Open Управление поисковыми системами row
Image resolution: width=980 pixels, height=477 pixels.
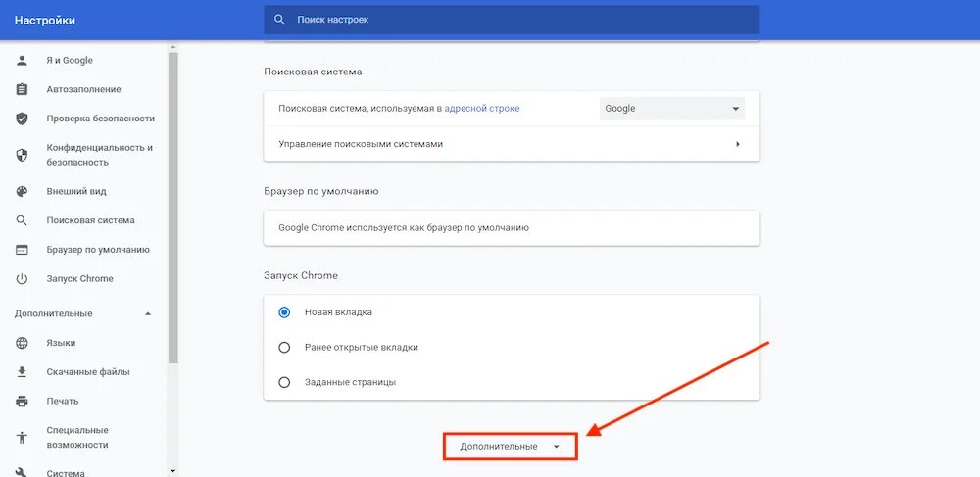pos(512,144)
